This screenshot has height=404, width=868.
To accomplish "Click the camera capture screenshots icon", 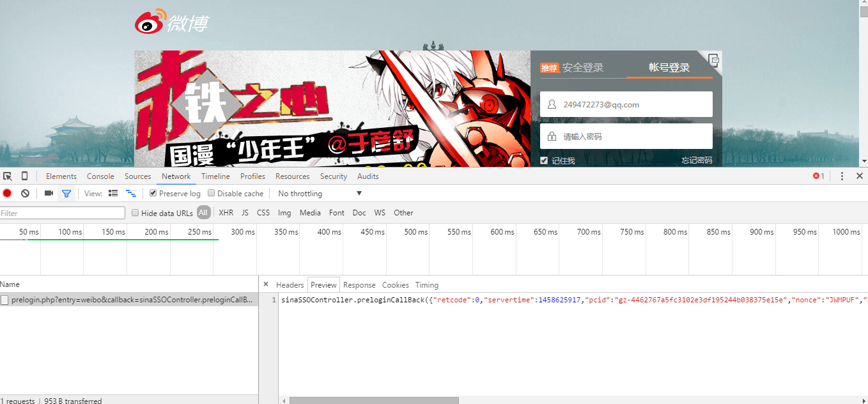I will click(x=49, y=194).
